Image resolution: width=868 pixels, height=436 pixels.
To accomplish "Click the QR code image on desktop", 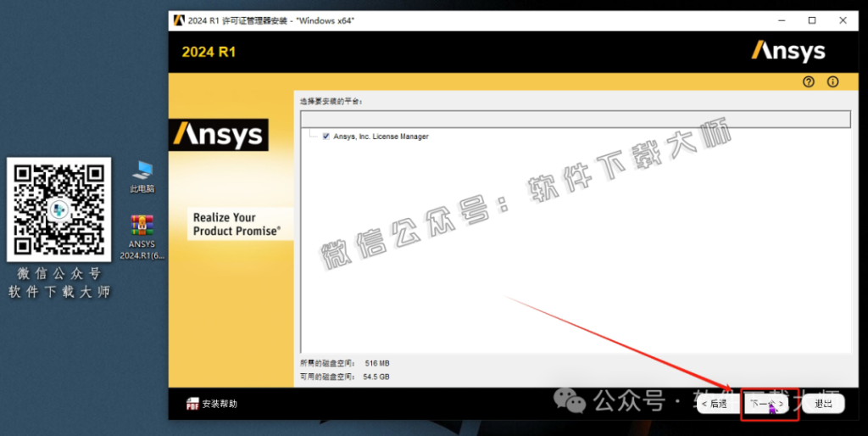I will (58, 210).
